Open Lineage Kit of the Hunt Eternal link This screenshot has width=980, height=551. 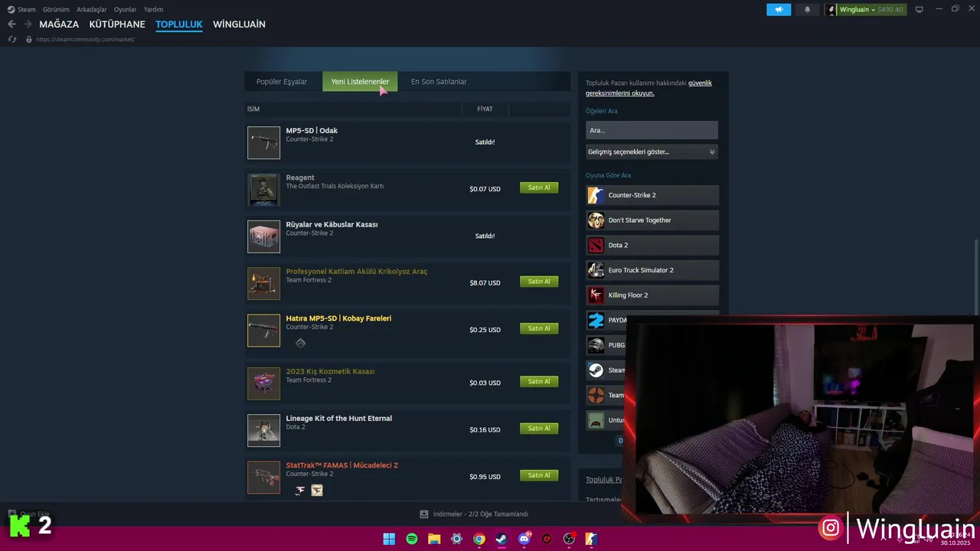point(339,419)
